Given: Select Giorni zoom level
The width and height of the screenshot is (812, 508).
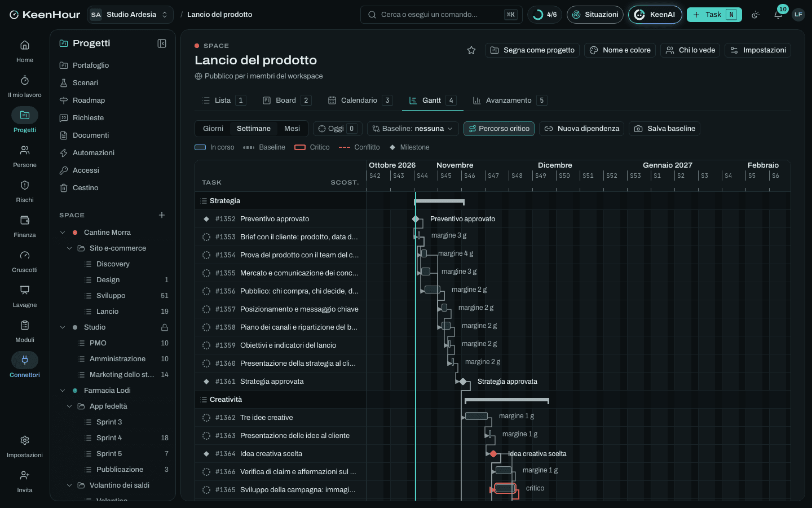Looking at the screenshot, I should tap(213, 129).
